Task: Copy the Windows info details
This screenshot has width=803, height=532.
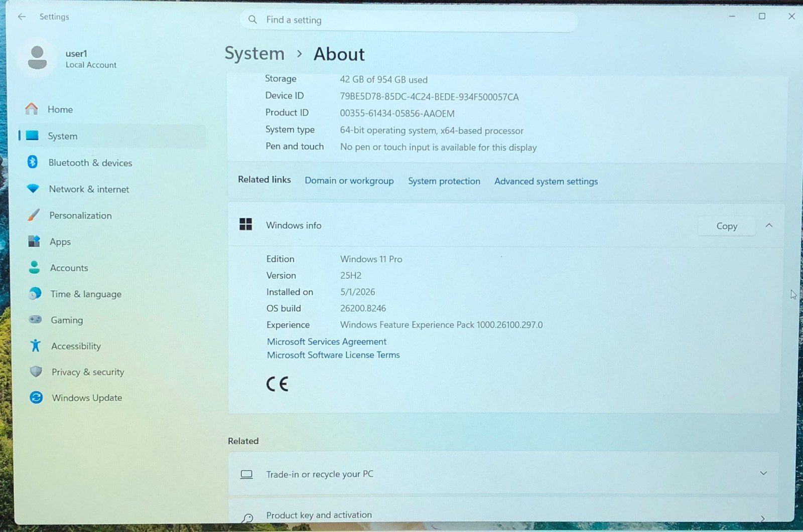Action: click(x=727, y=226)
